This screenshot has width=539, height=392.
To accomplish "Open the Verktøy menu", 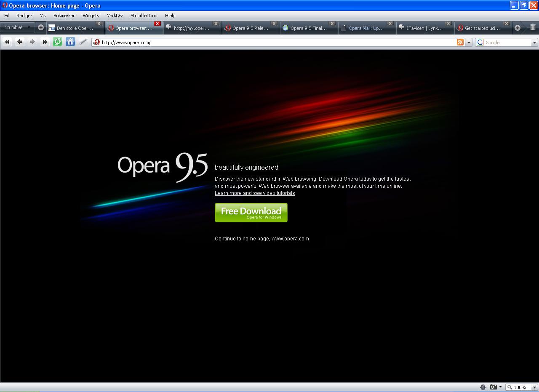I will pos(115,16).
